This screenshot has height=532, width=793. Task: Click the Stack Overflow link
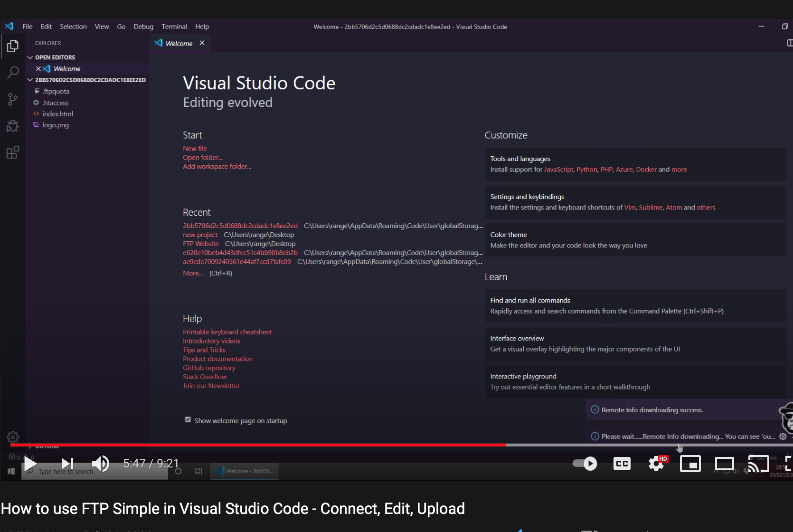click(x=205, y=377)
